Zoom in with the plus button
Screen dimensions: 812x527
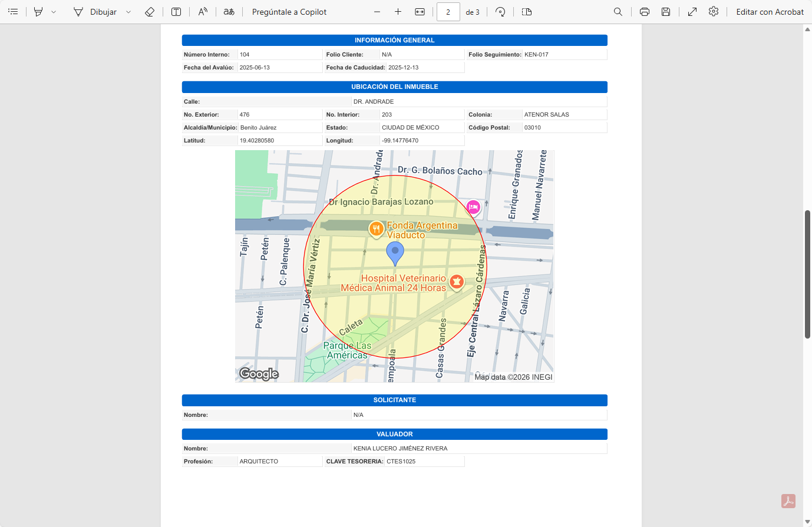[398, 12]
